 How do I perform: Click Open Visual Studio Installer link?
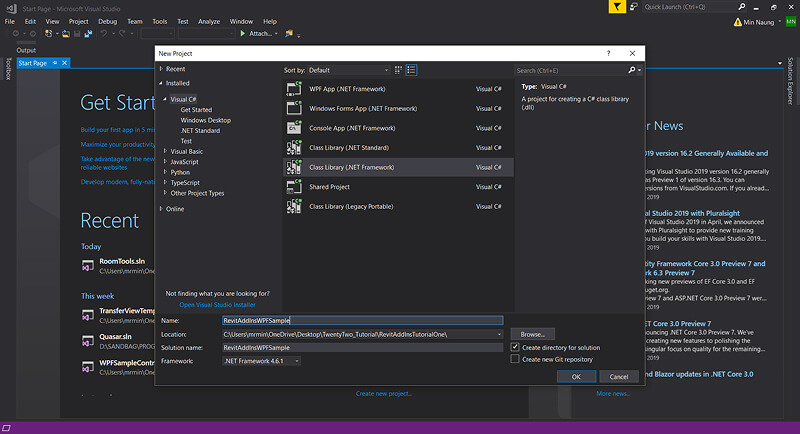(x=217, y=304)
